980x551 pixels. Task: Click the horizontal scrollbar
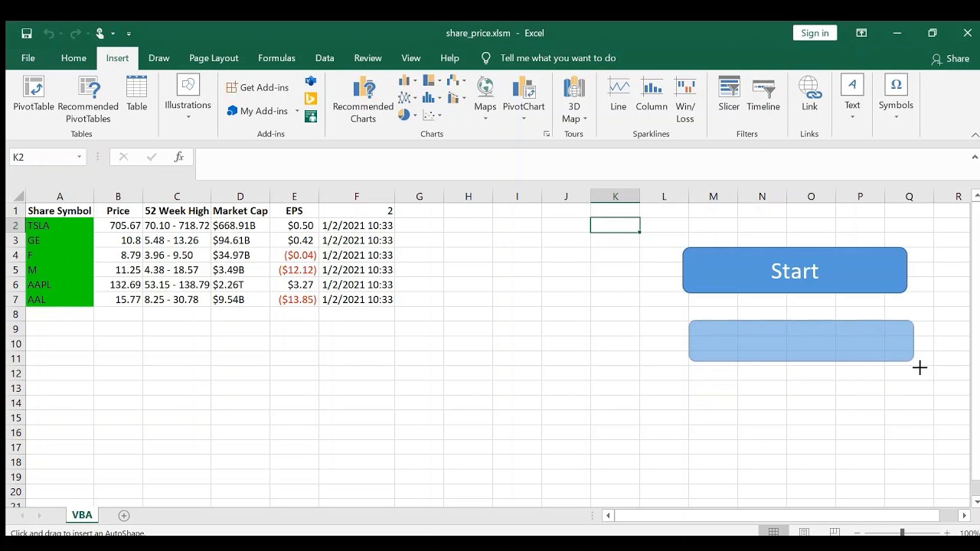point(776,516)
